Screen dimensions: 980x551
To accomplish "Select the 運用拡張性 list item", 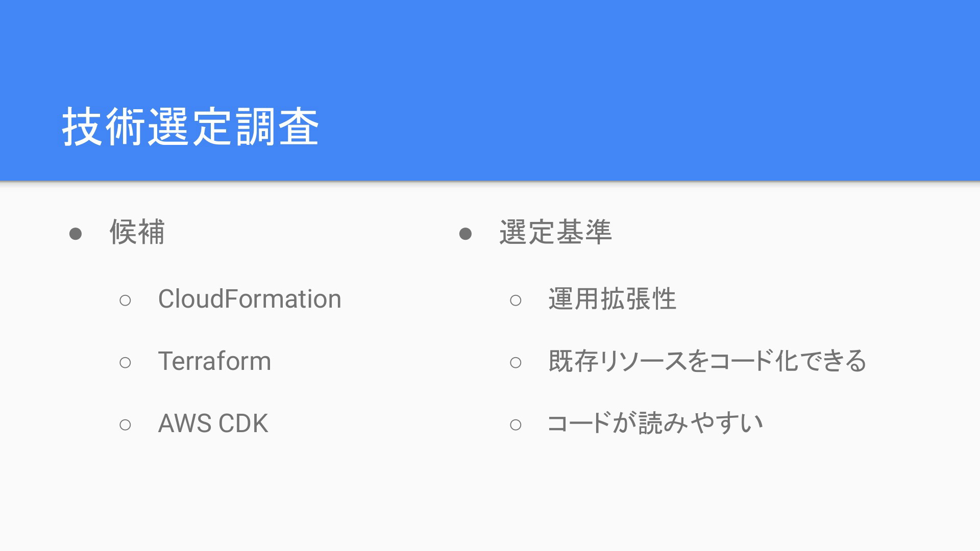I will (612, 299).
